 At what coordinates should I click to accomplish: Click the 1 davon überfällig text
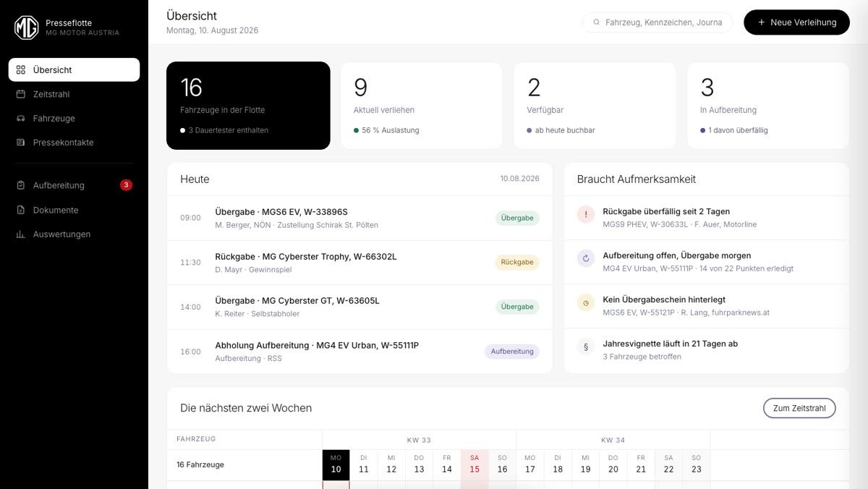738,130
